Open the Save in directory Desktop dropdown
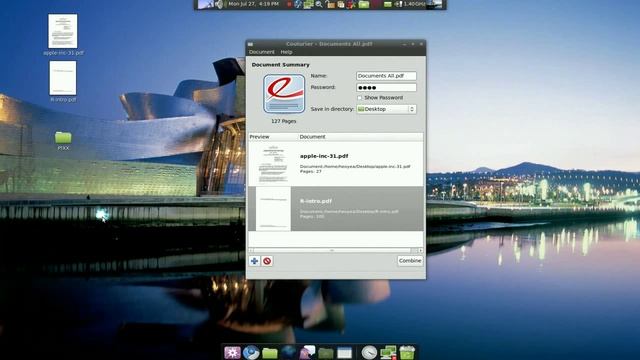Viewport: 640px width, 360px height. point(386,109)
